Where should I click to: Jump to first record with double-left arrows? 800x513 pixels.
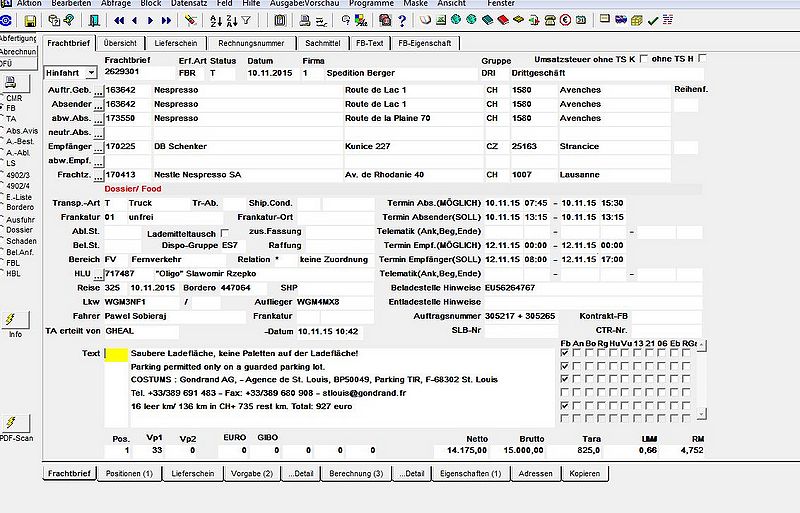click(119, 21)
